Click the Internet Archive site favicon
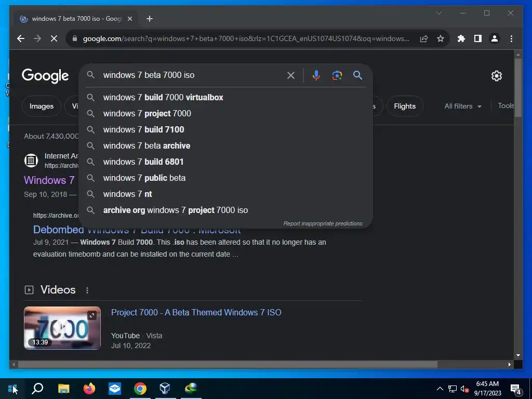Screen dimensions: 532x399 [x=31, y=161]
